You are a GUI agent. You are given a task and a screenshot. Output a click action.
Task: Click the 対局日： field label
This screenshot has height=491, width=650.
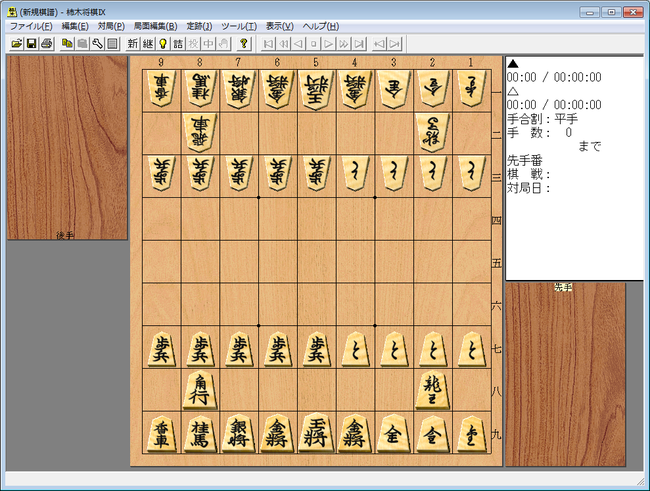[528, 188]
